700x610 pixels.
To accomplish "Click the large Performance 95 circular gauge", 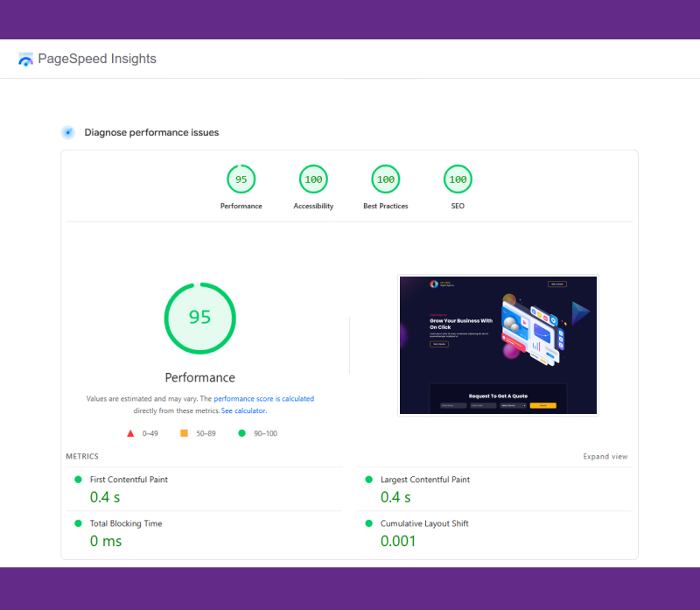I will [200, 318].
